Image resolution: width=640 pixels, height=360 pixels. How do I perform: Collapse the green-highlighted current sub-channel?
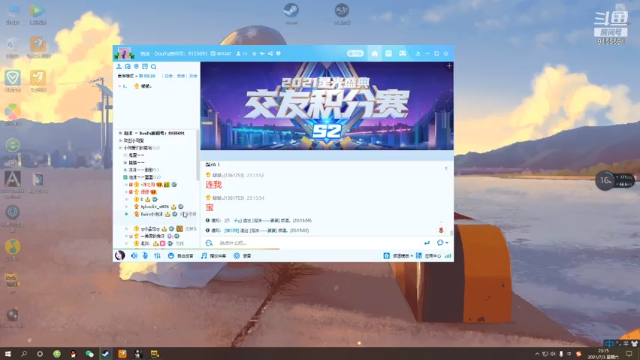tap(125, 177)
